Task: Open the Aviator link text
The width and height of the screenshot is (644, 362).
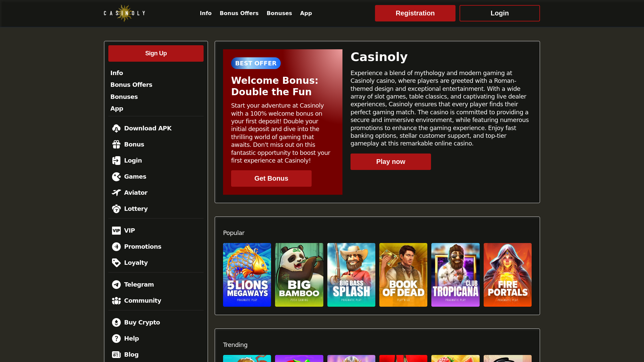Action: click(136, 193)
